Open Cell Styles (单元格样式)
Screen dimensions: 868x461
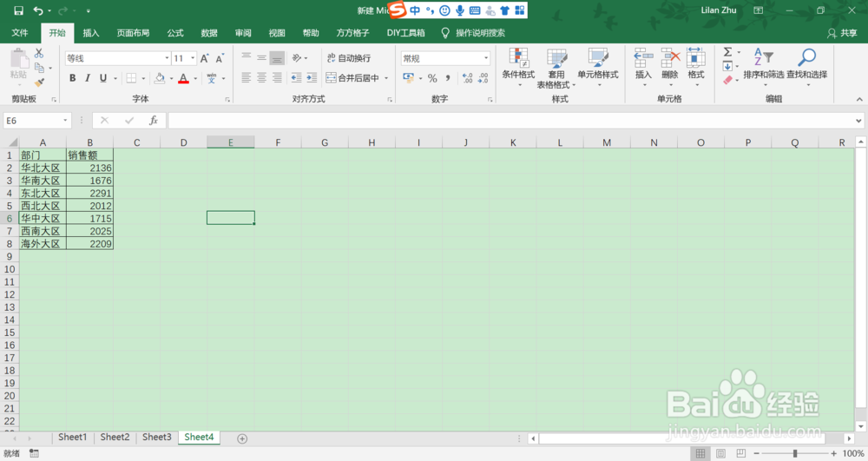[598, 68]
